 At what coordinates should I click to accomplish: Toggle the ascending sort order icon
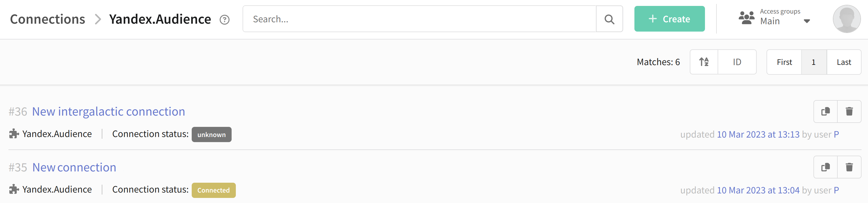tap(704, 62)
